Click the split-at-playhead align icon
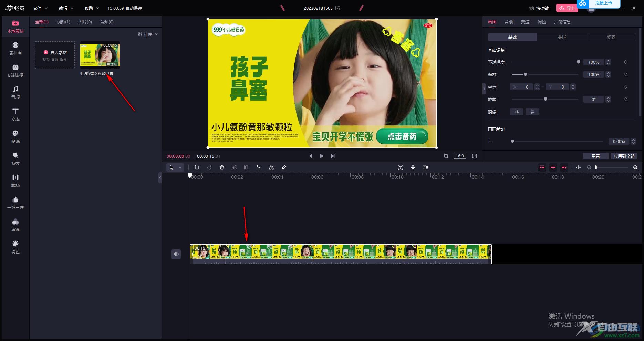Image resolution: width=644 pixels, height=341 pixels. (578, 167)
